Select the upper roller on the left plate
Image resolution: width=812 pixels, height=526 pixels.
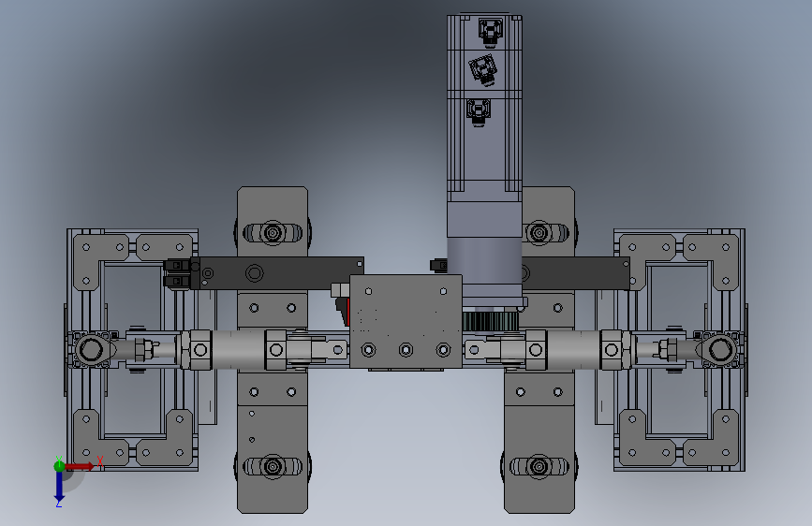coord(273,232)
